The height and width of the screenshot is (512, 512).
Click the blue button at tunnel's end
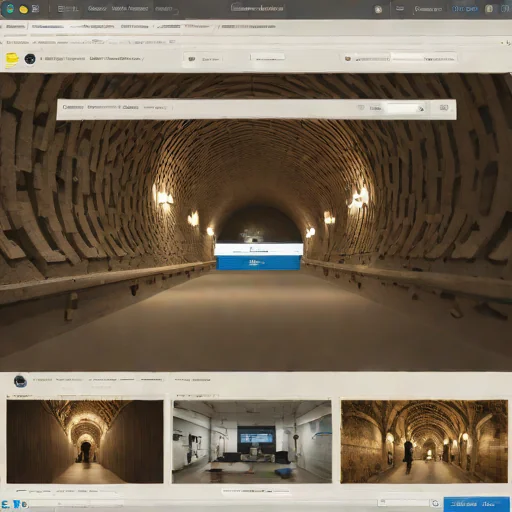pos(259,263)
